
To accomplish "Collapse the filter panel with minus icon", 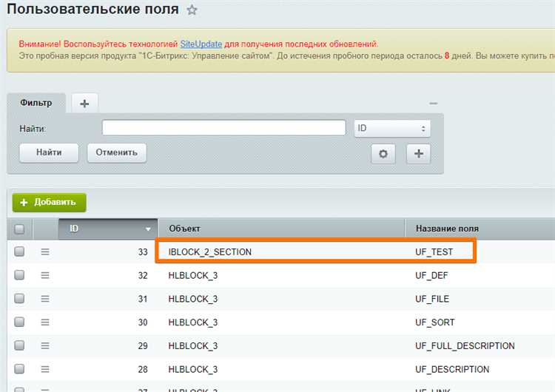I will click(433, 104).
